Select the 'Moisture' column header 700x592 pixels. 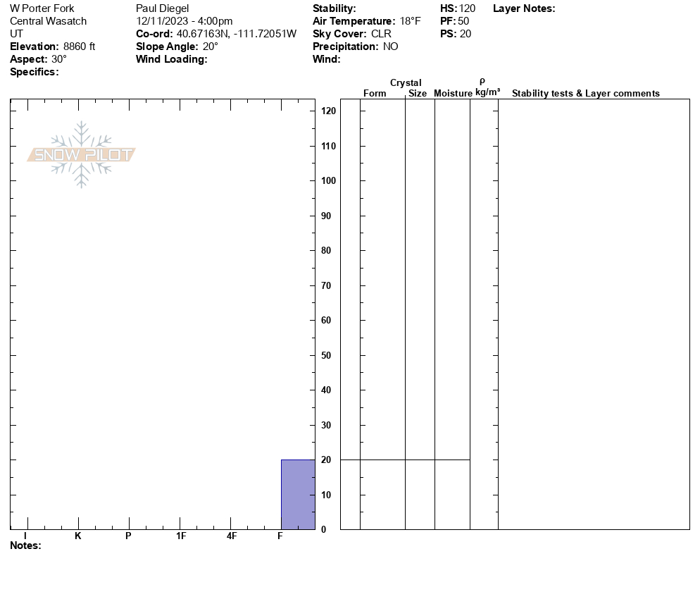coord(453,94)
